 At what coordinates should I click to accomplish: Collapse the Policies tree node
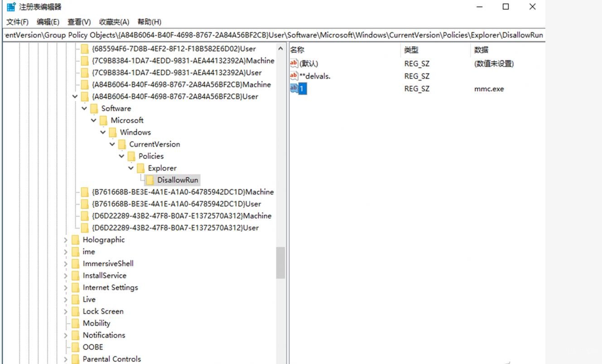click(x=121, y=156)
